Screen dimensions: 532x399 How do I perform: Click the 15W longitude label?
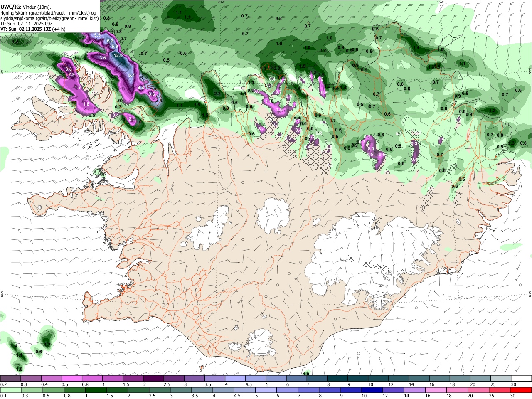pos(440,2)
